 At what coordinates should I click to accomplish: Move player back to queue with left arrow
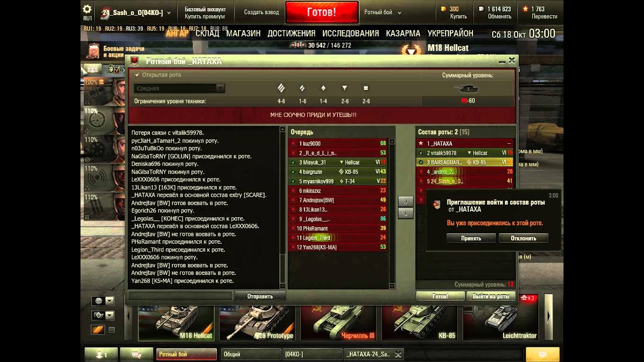pyautogui.click(x=406, y=213)
